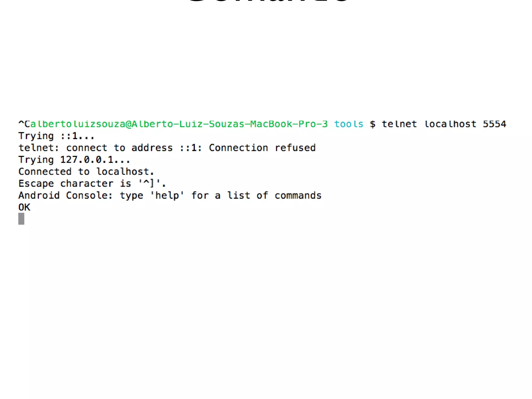Click the dollar sign prompt symbol
The width and height of the screenshot is (532, 399).
[373, 124]
